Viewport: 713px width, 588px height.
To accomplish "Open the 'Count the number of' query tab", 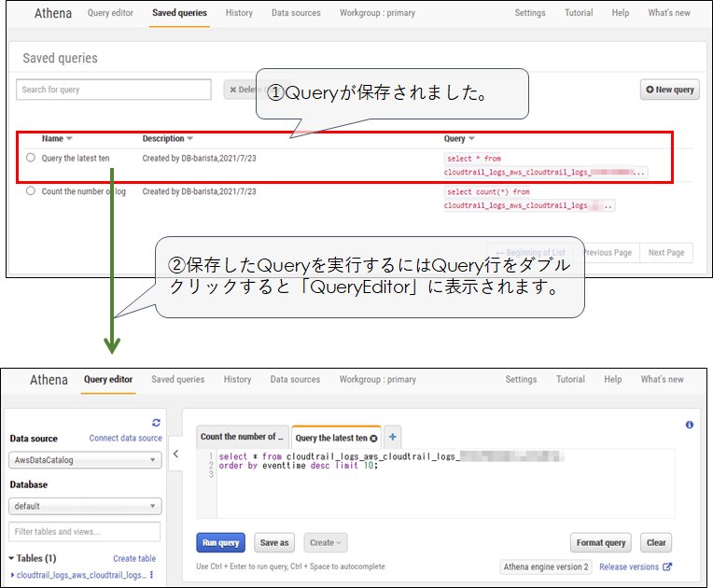I will (243, 437).
